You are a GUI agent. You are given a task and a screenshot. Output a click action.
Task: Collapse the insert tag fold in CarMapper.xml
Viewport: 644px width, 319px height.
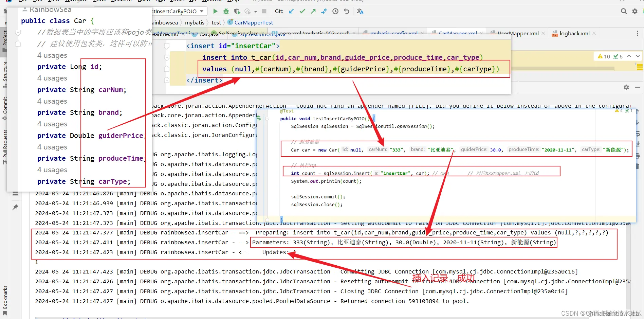[167, 46]
